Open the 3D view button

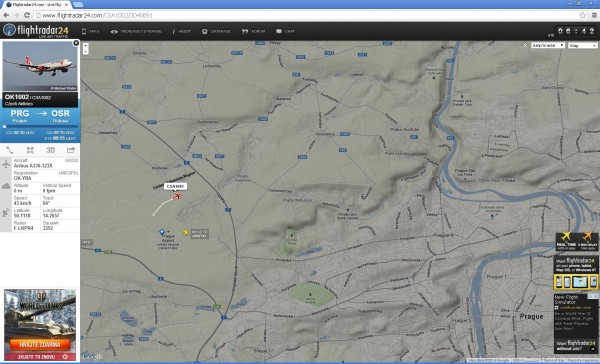coord(51,150)
